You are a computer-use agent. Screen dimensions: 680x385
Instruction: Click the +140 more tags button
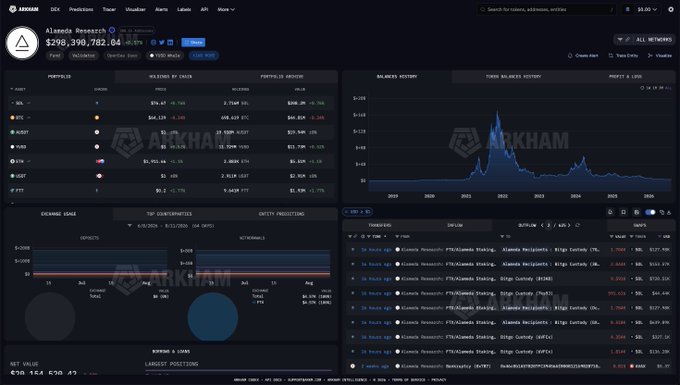point(203,55)
